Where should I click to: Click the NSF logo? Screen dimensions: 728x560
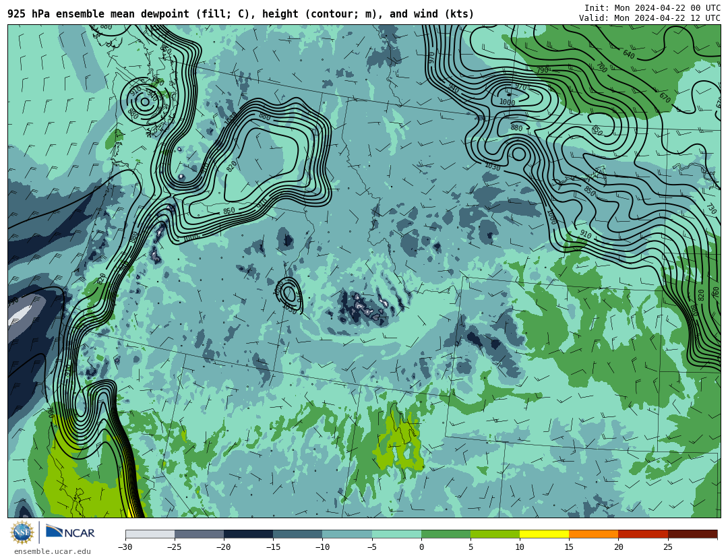click(22, 532)
